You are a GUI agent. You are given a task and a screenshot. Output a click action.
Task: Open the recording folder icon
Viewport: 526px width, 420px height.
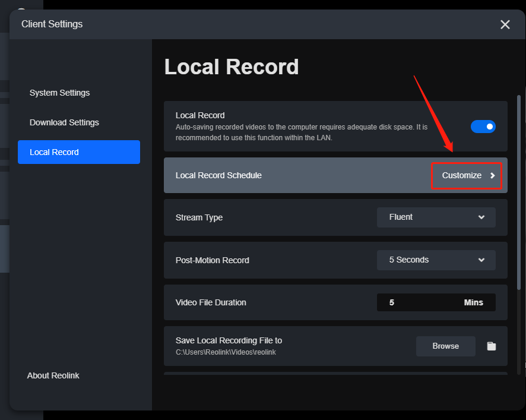pyautogui.click(x=492, y=346)
